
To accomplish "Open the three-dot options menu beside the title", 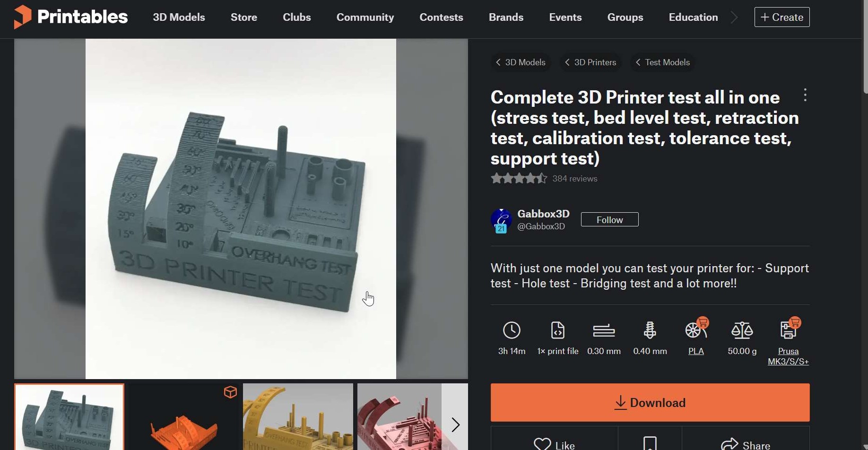I will click(805, 95).
